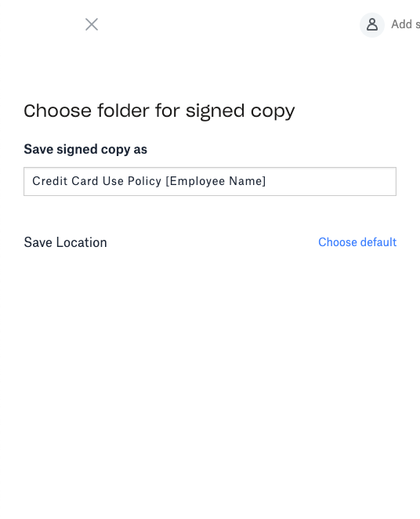The image size is (420, 519).
Task: Click the Choose default link
Action: coord(357,242)
